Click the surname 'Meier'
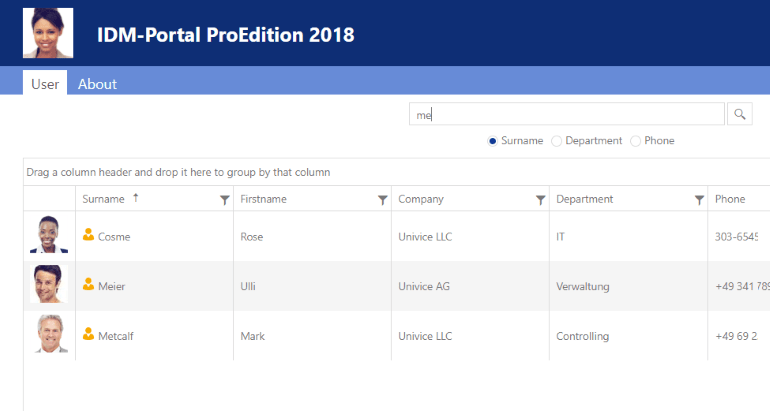Viewport: 770px width, 411px height. [111, 286]
